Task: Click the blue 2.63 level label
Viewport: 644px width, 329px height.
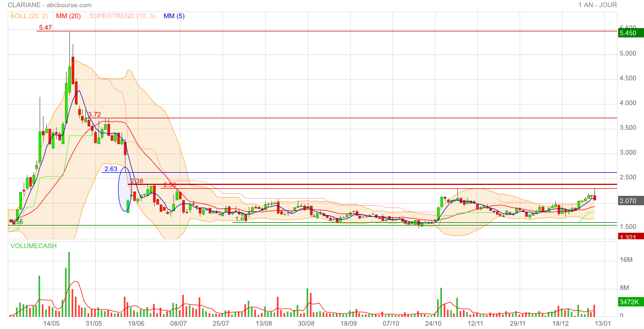Action: tap(111, 169)
